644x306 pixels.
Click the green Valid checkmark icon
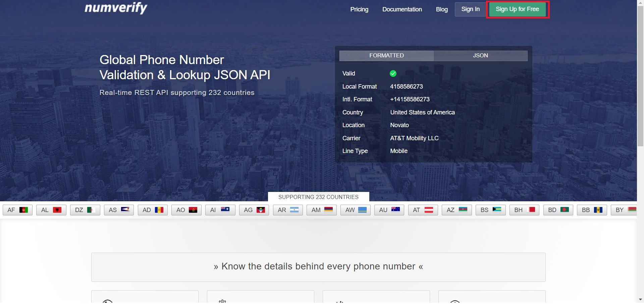coord(393,73)
